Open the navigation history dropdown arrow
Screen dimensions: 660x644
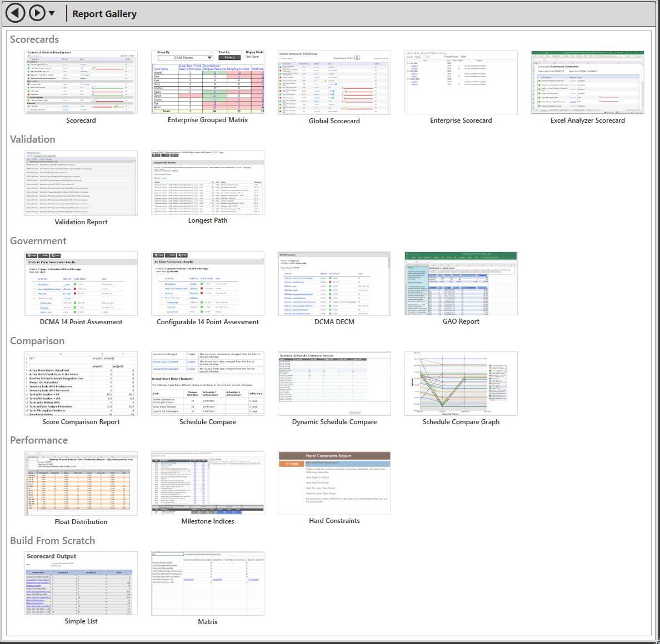pos(52,13)
